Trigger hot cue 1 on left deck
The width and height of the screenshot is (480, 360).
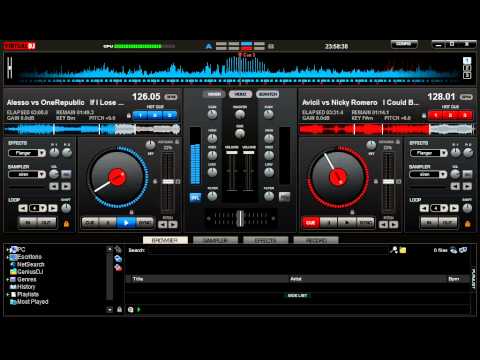click(140, 116)
